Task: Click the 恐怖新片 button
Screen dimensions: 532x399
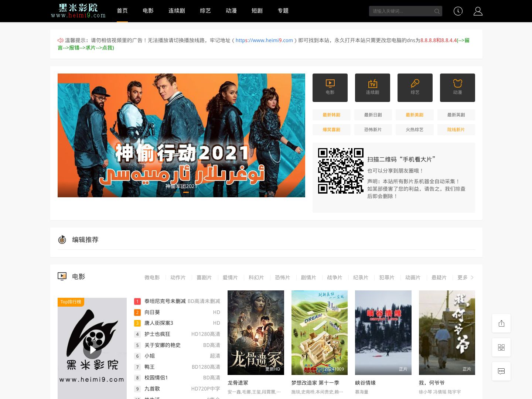Action: point(373,130)
